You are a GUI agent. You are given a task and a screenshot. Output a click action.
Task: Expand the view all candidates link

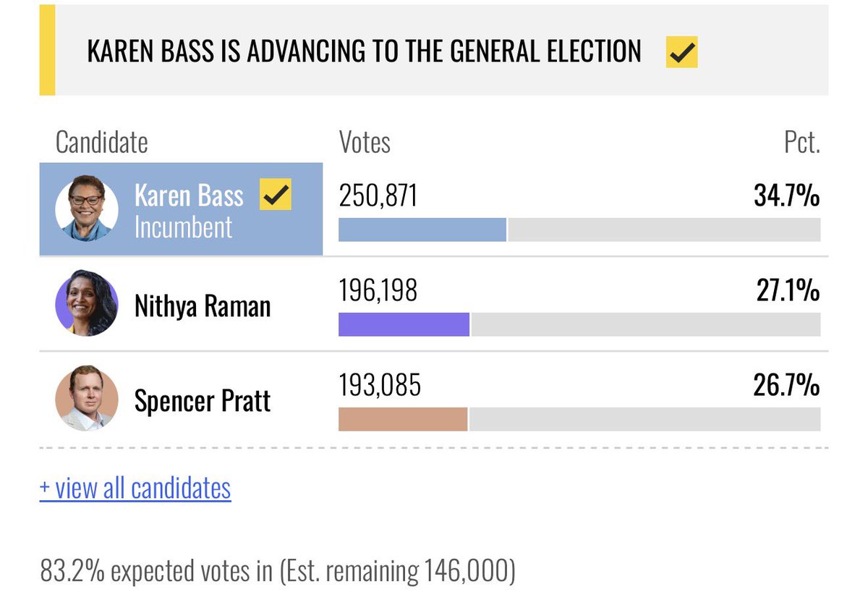point(135,488)
